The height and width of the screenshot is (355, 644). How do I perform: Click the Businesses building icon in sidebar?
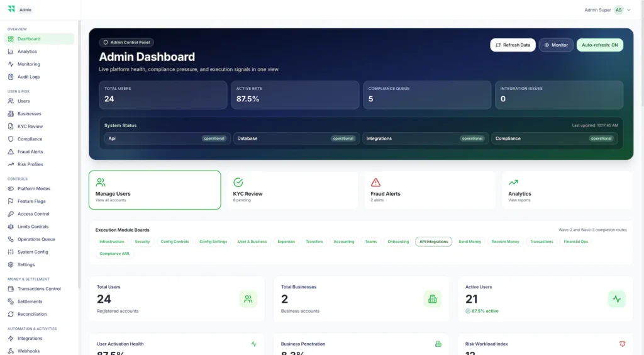(x=11, y=114)
